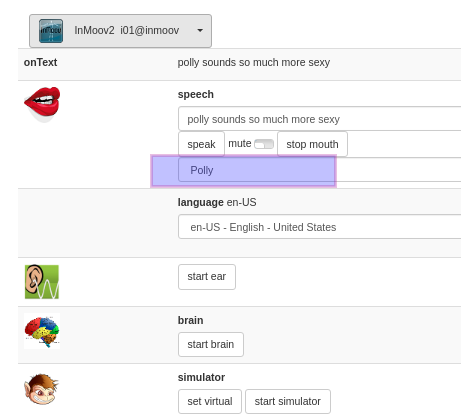The height and width of the screenshot is (420, 461).
Task: Click the onText value text
Action: click(x=254, y=62)
